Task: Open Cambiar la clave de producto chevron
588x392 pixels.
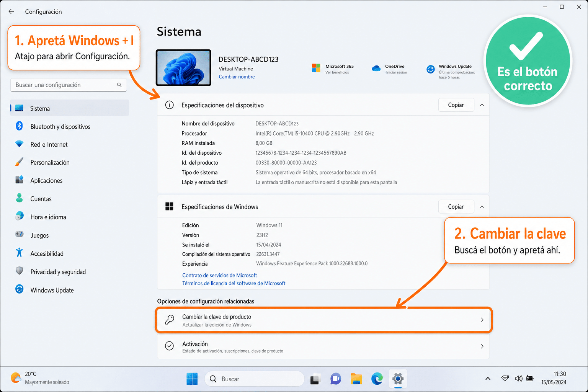Action: pos(482,320)
